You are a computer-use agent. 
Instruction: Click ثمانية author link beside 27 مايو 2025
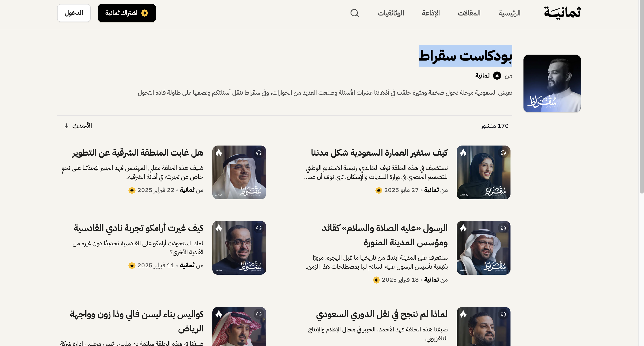coord(431,190)
